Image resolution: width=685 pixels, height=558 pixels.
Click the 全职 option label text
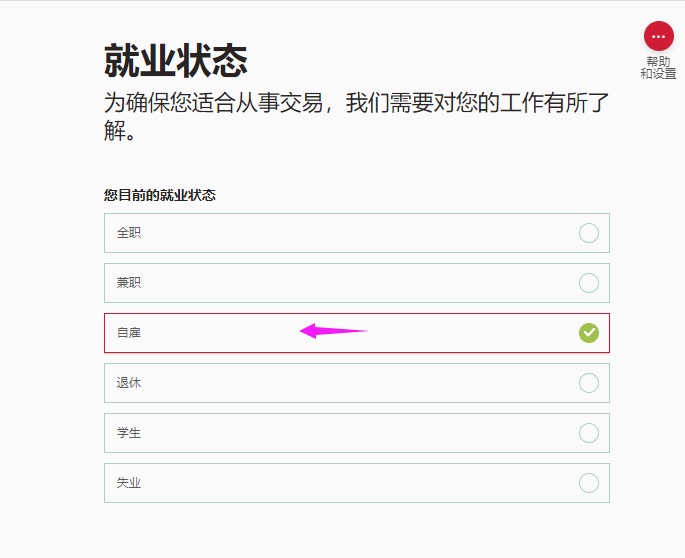(x=129, y=233)
